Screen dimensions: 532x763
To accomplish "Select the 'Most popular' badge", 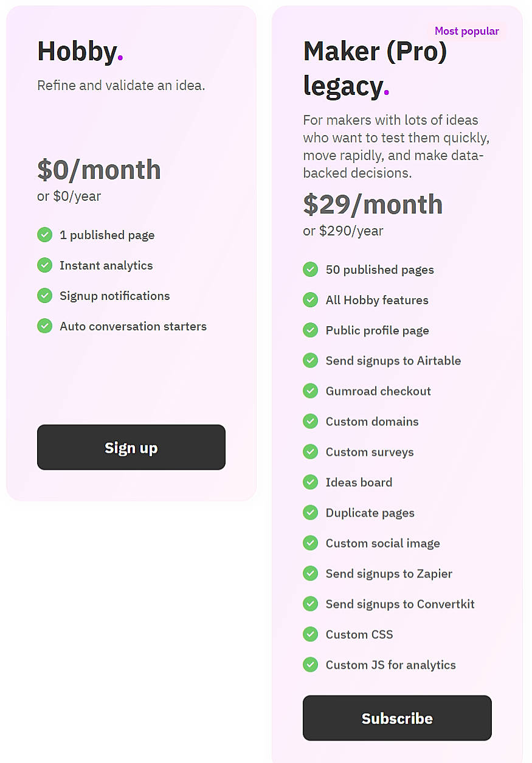I will pos(467,31).
